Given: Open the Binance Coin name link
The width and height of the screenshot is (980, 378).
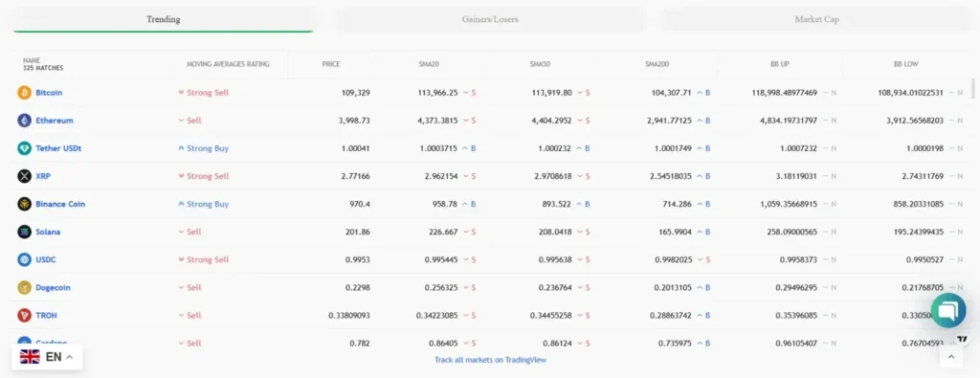Looking at the screenshot, I should 60,204.
